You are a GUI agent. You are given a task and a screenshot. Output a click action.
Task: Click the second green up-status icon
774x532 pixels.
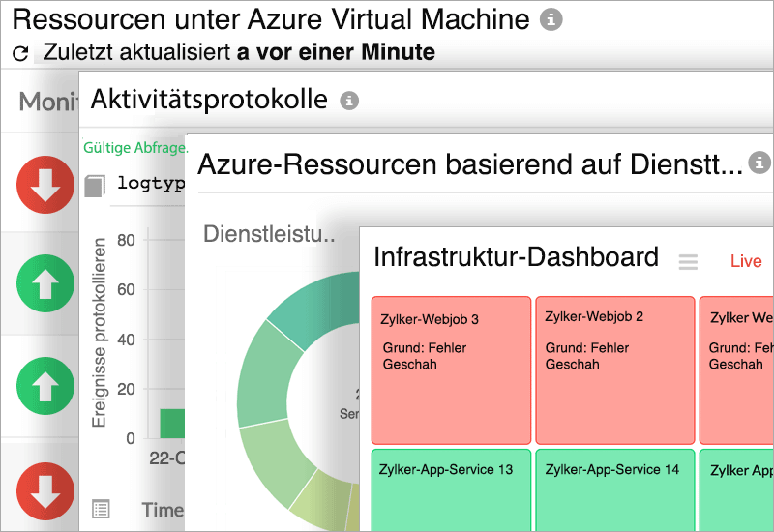tap(45, 386)
